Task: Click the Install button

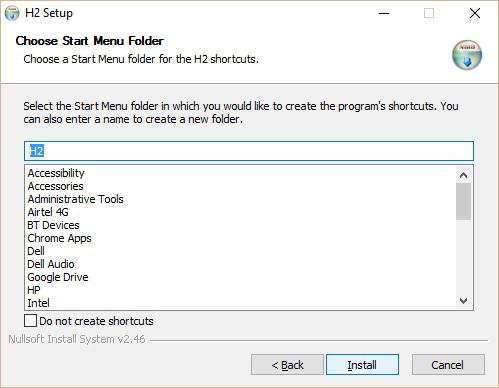Action: point(362,365)
